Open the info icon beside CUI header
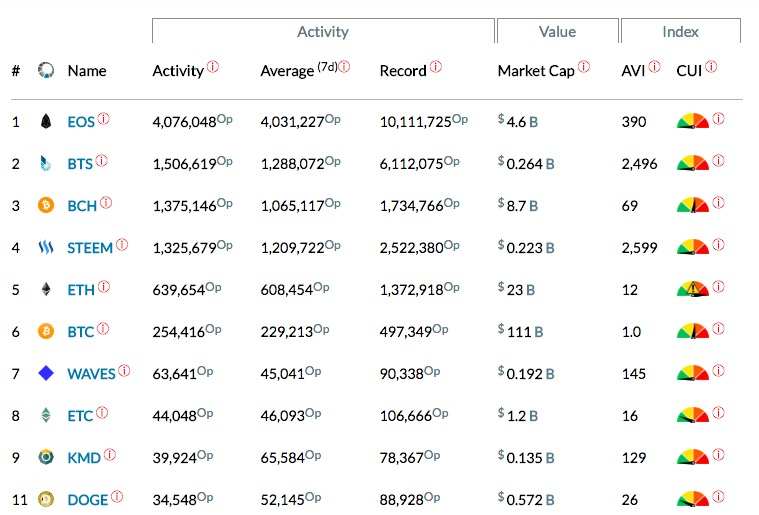This screenshot has width=759, height=515. (x=711, y=66)
